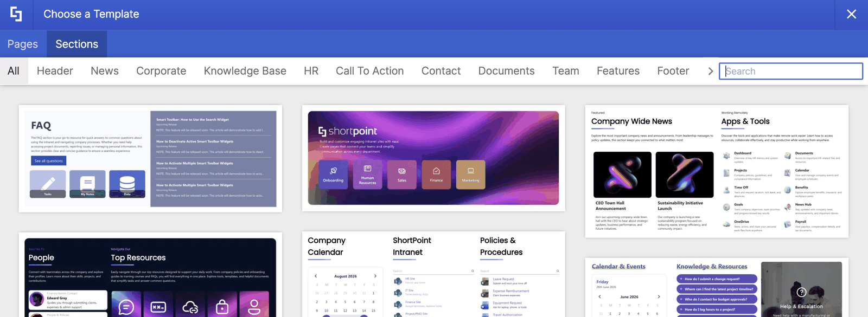The width and height of the screenshot is (868, 317).
Task: Click Equipment Request link
Action: (507, 303)
